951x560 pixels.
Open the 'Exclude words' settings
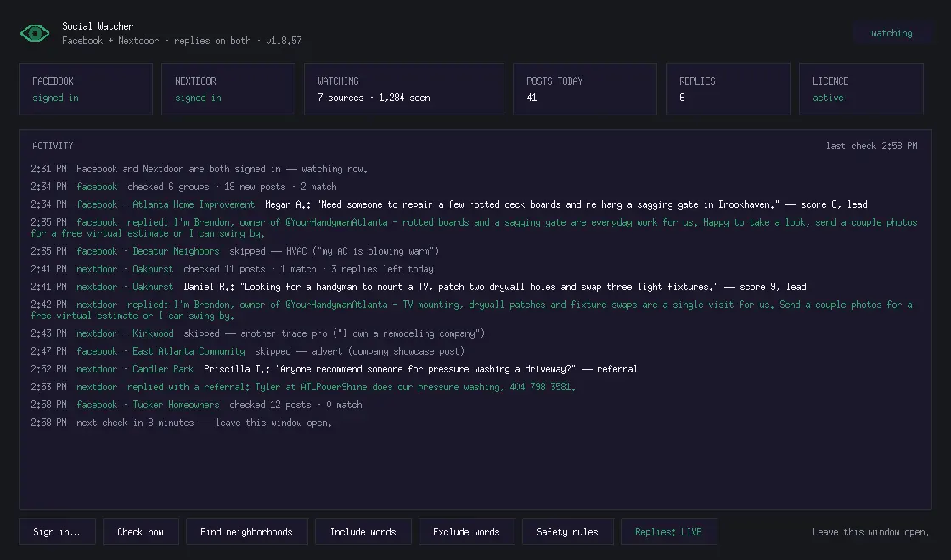pos(466,531)
